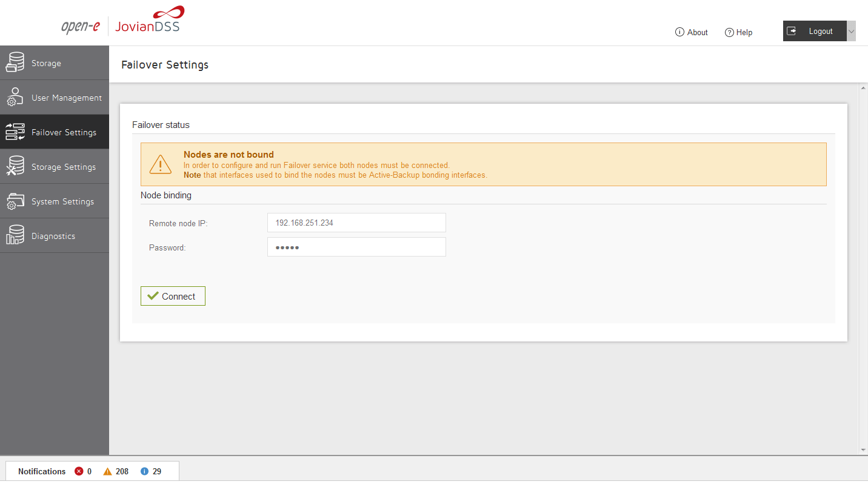Viewport: 868px width, 484px height.
Task: Open the Help link
Action: [739, 32]
